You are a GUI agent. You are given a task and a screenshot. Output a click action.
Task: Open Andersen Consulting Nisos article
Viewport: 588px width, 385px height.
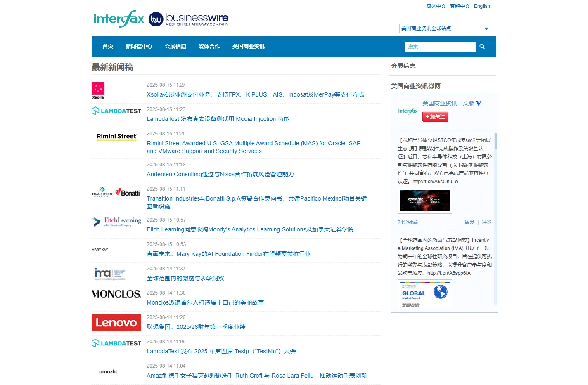click(x=220, y=174)
